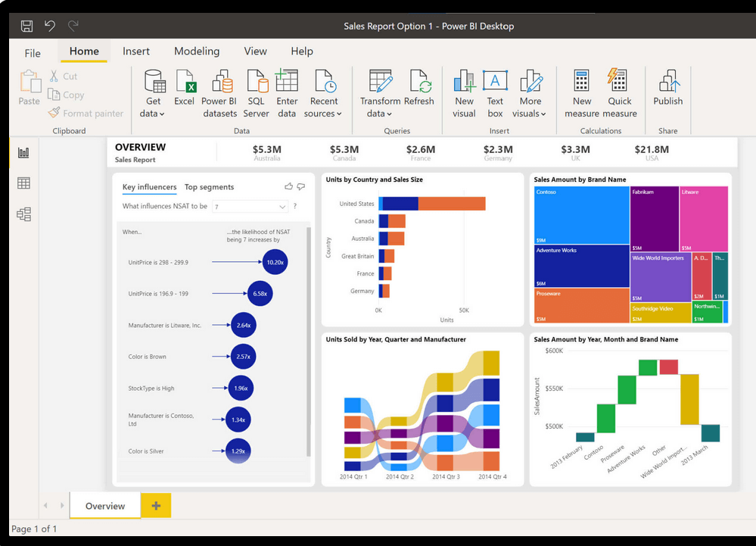The width and height of the screenshot is (756, 546).
Task: Click thumbs down on Key influencers
Action: point(301,186)
